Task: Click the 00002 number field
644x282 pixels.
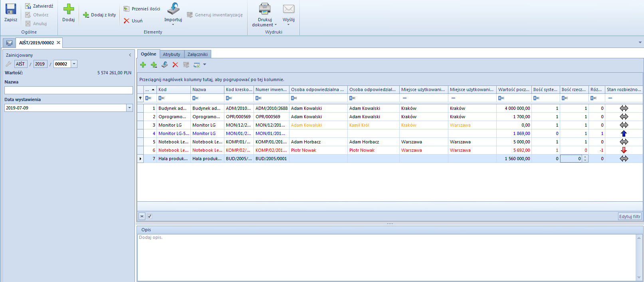Action: pos(62,64)
